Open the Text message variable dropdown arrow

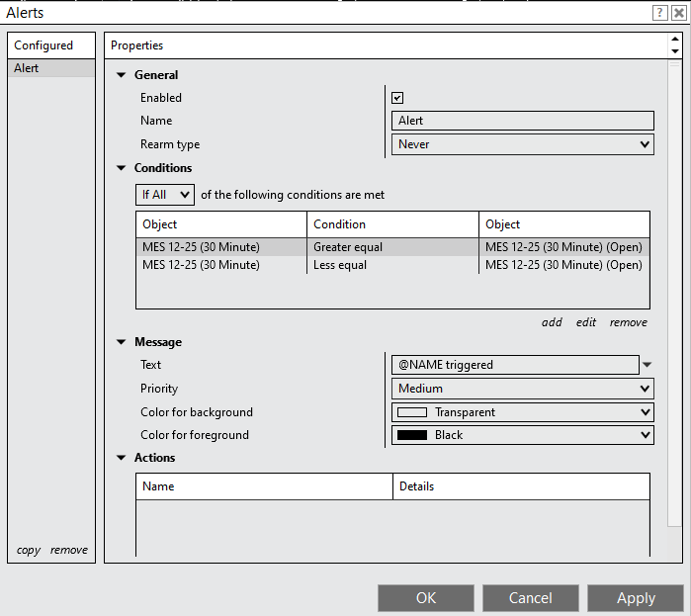click(648, 365)
